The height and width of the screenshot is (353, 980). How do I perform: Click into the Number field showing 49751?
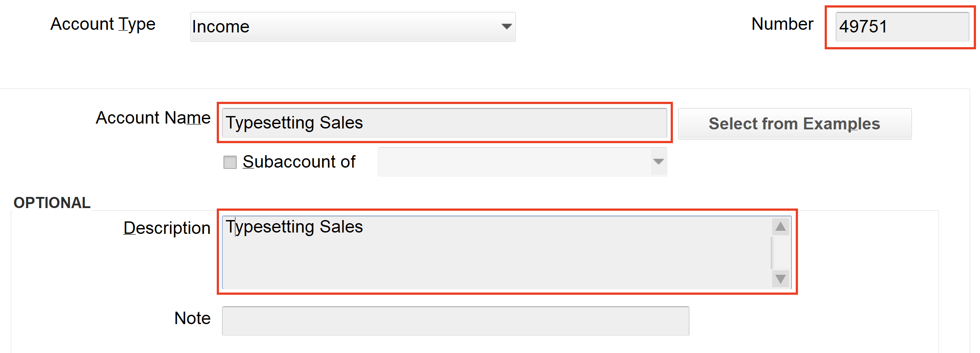[x=901, y=27]
